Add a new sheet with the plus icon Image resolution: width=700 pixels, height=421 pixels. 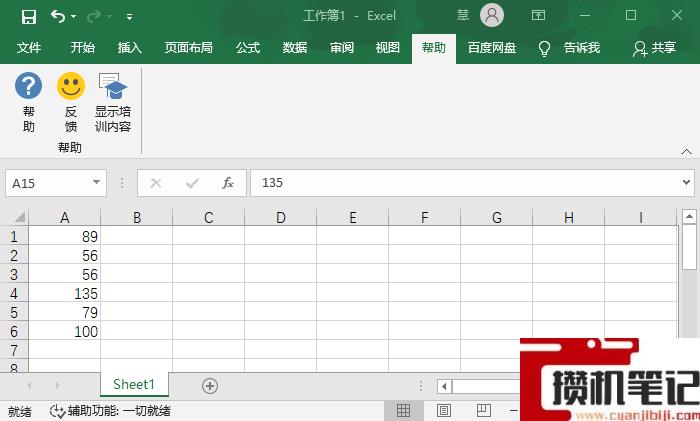tap(210, 386)
